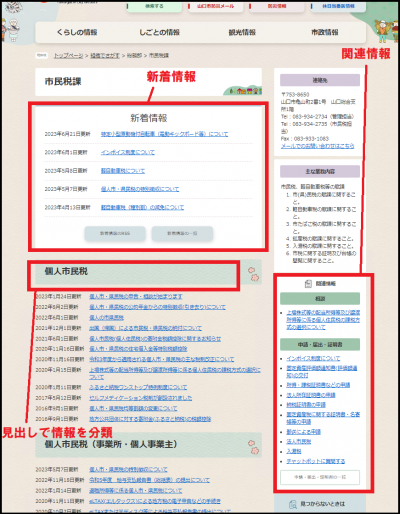This screenshot has height=514, width=400.
Task: Click the 主な業務内容 purple header
Action: click(x=320, y=171)
